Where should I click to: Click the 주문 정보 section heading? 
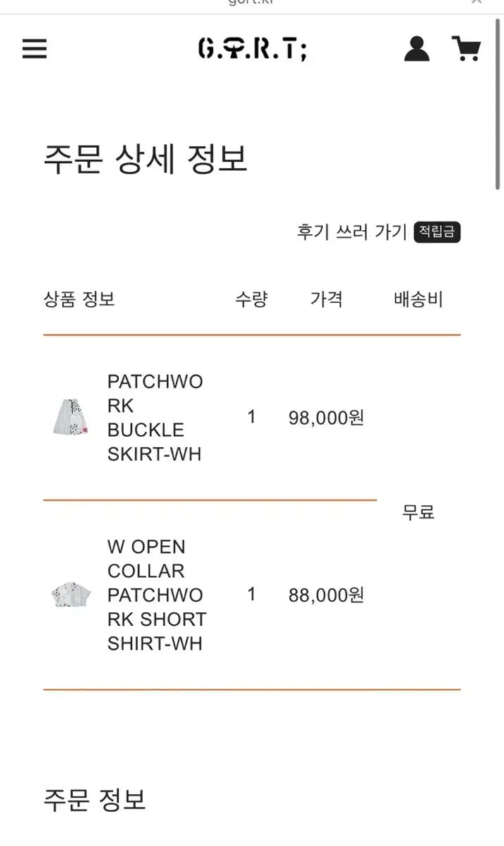tap(94, 799)
